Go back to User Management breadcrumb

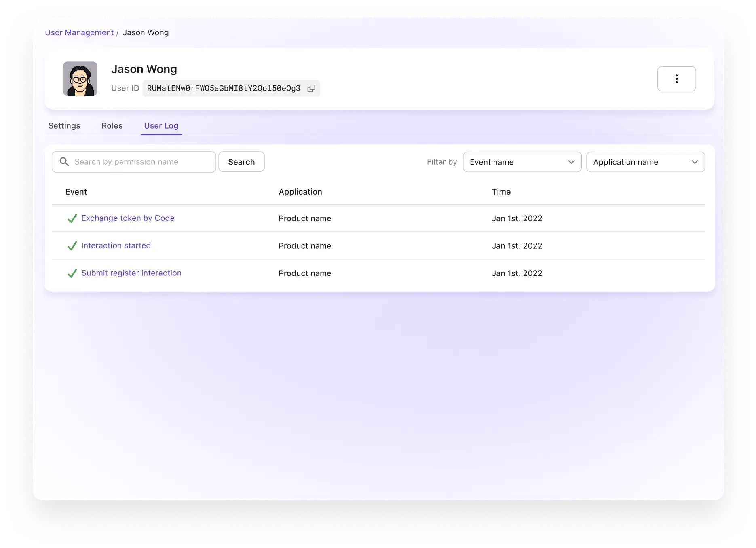pyautogui.click(x=79, y=32)
